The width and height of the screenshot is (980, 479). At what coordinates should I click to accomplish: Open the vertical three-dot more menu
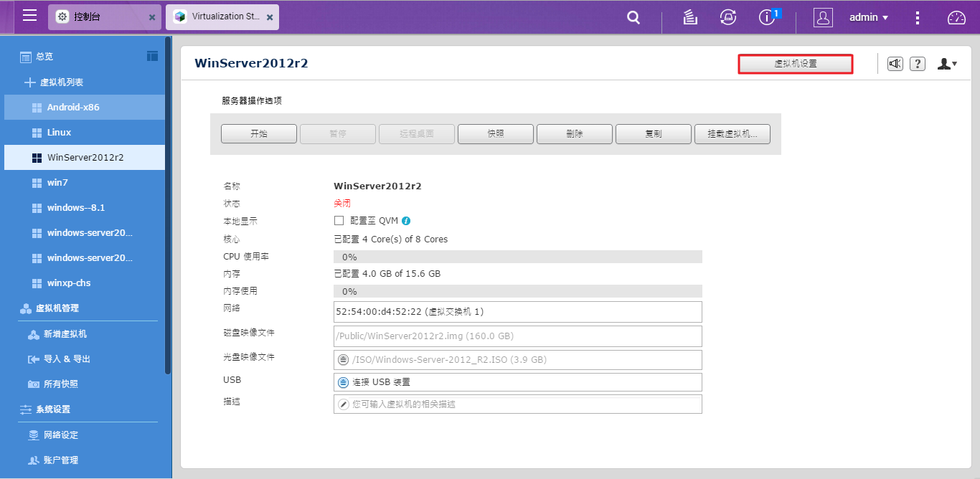[x=918, y=18]
